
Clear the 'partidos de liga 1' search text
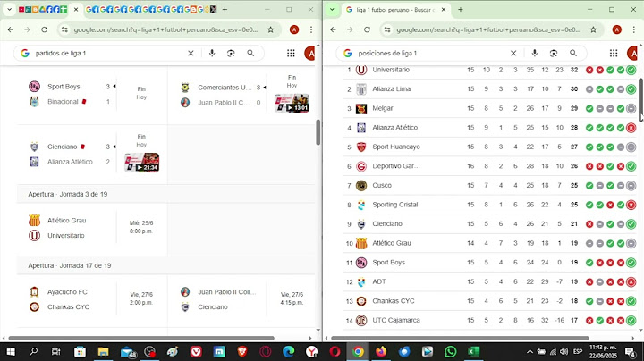coord(191,53)
